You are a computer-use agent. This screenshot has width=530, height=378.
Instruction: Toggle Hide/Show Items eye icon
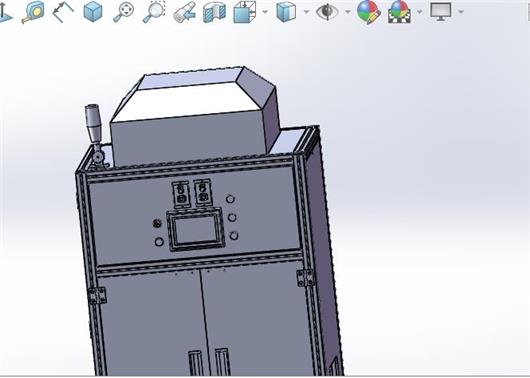tap(327, 12)
